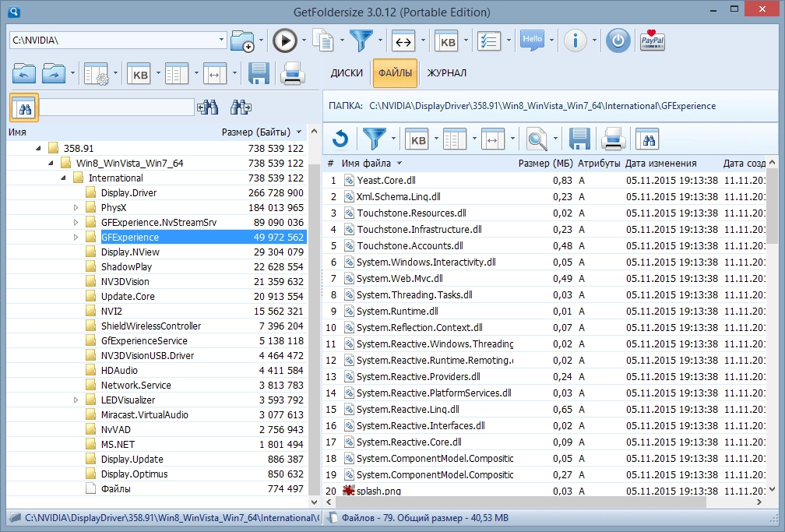Viewport: 785px width, 532px height.
Task: Select the ФАЙЛЫ tab
Action: click(x=395, y=73)
